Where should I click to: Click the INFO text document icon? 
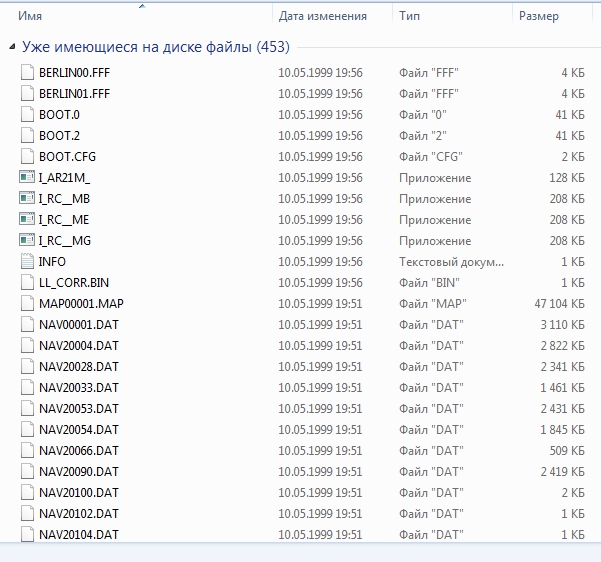pos(27,262)
